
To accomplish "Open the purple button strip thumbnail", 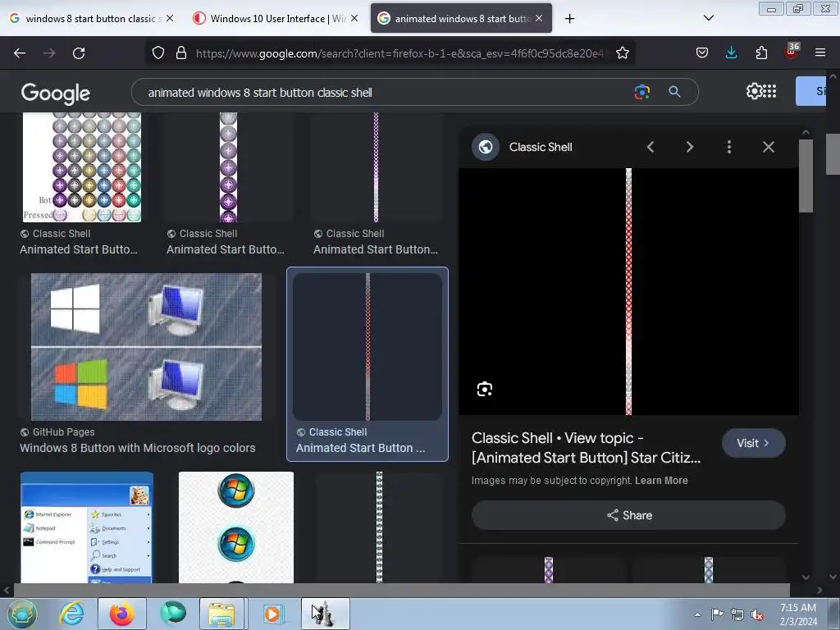I will point(228,167).
